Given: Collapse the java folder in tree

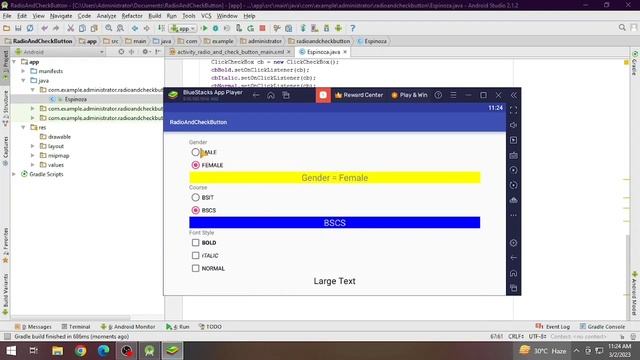Looking at the screenshot, I should [x=24, y=80].
